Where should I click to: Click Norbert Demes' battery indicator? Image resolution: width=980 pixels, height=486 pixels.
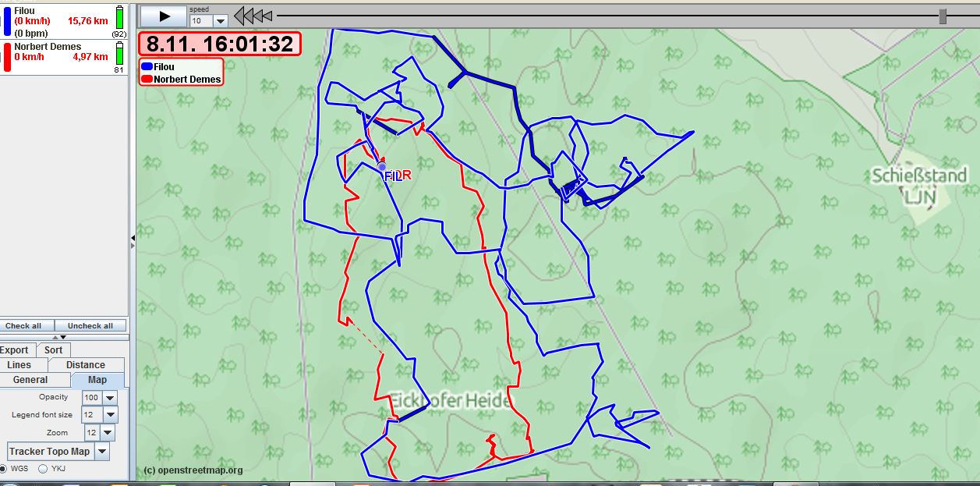118,55
